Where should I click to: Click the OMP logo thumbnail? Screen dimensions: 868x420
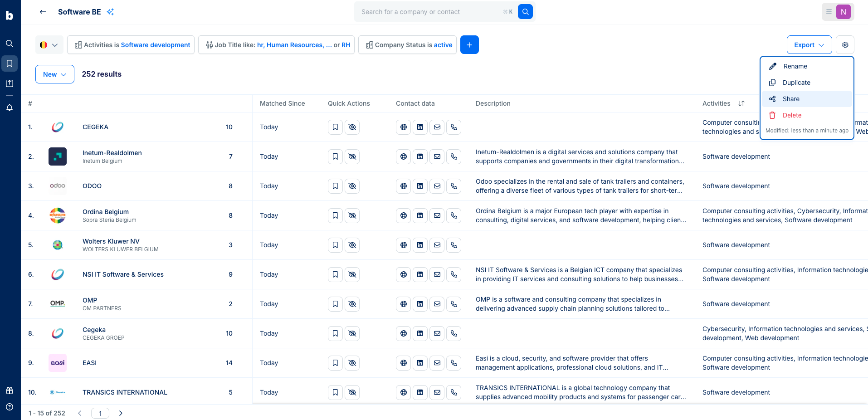pos(58,304)
